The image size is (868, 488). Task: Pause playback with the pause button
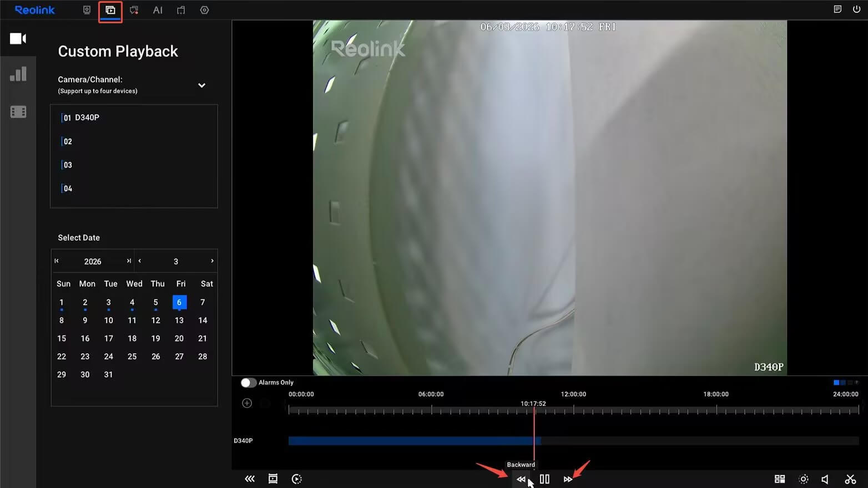544,479
